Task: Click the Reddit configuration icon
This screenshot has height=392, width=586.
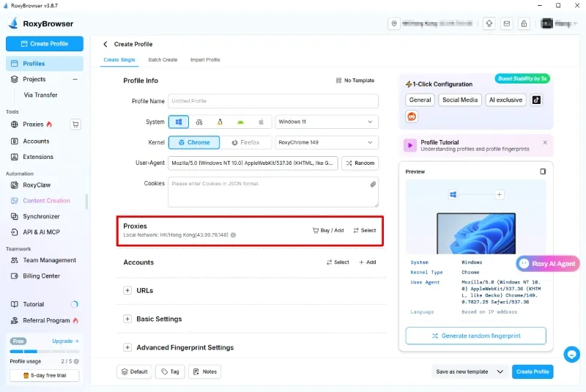Action: [412, 117]
